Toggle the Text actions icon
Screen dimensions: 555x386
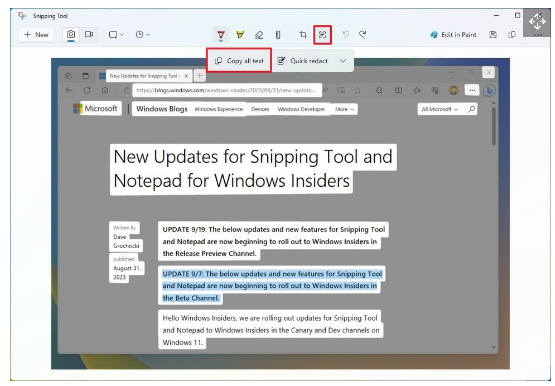pos(322,35)
